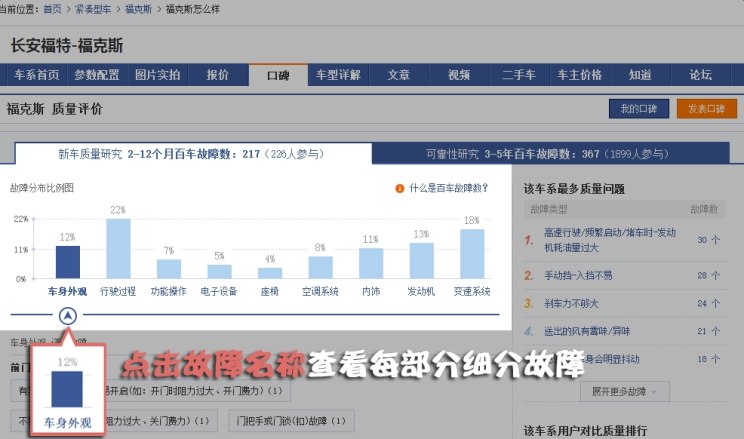Select the 行驶过程 fault category label
Viewport: 744px width, 439px height.
pyautogui.click(x=118, y=291)
